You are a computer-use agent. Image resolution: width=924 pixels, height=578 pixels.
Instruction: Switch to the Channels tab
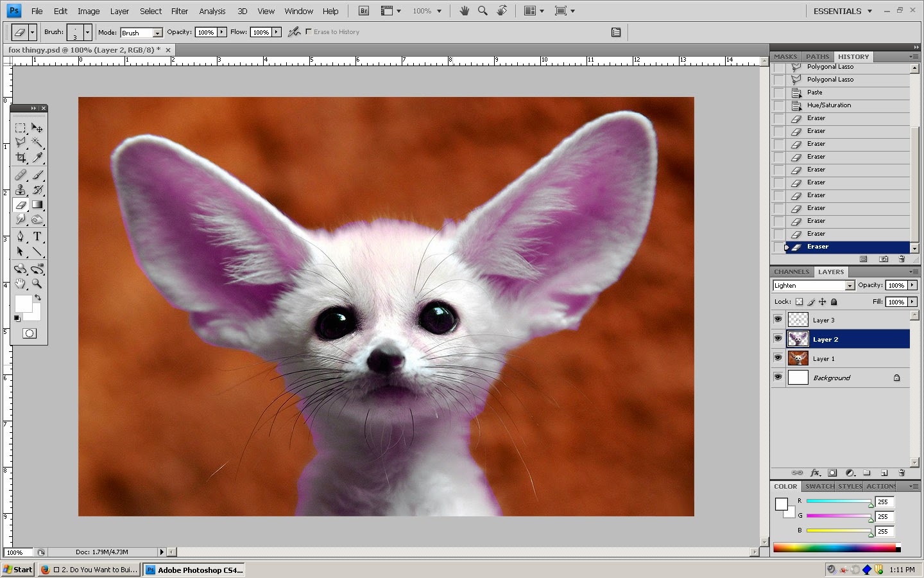(791, 272)
